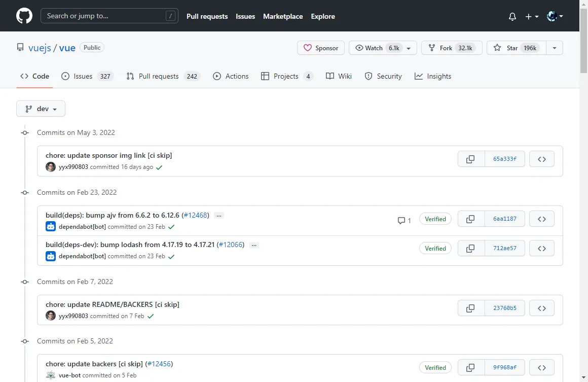Image resolution: width=588 pixels, height=382 pixels.
Task: Copy full SHA for 9f968af
Action: [x=471, y=368]
